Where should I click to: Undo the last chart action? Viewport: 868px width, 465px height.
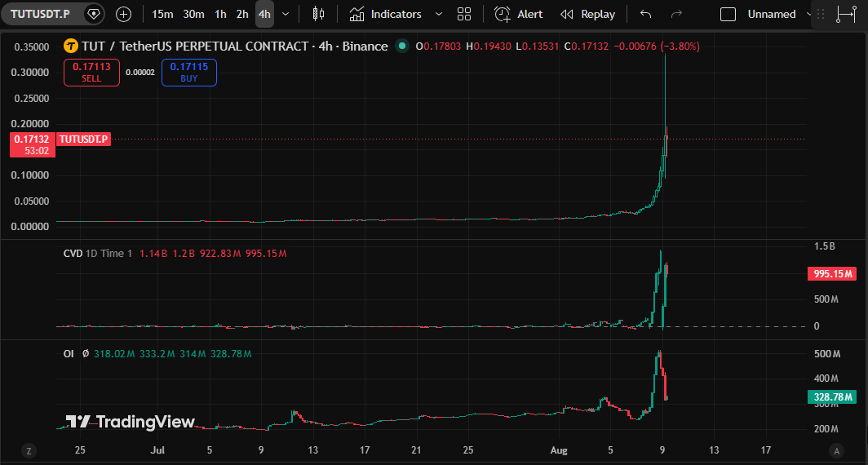pos(645,15)
